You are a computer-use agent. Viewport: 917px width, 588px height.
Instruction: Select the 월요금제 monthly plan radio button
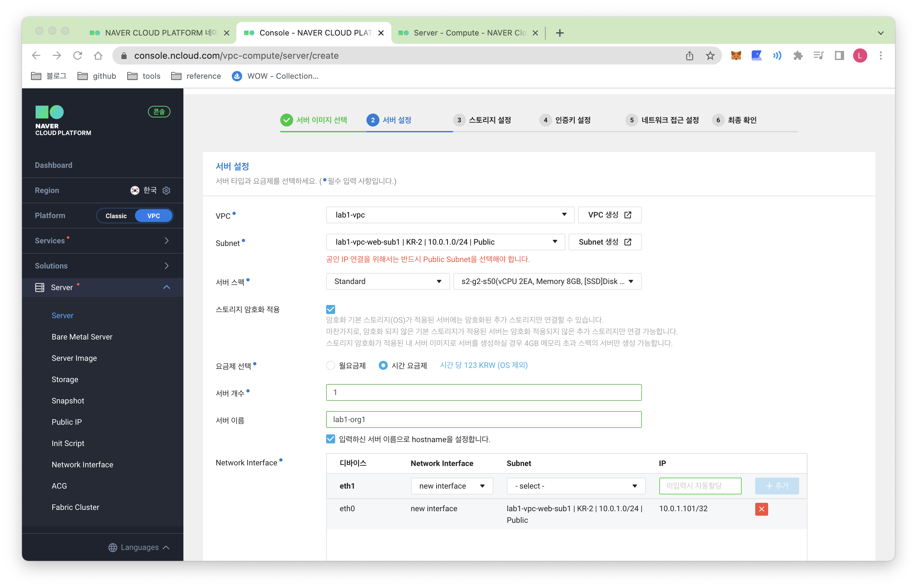pos(330,365)
